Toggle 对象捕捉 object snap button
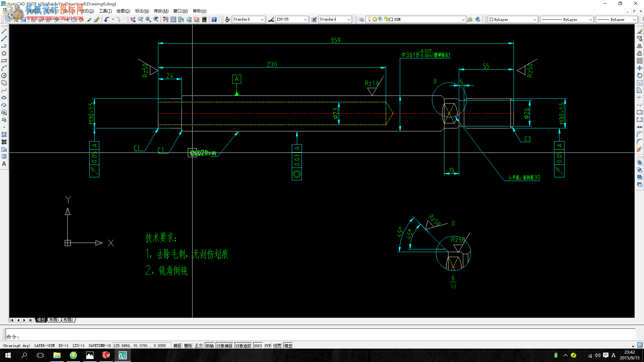 click(224, 346)
